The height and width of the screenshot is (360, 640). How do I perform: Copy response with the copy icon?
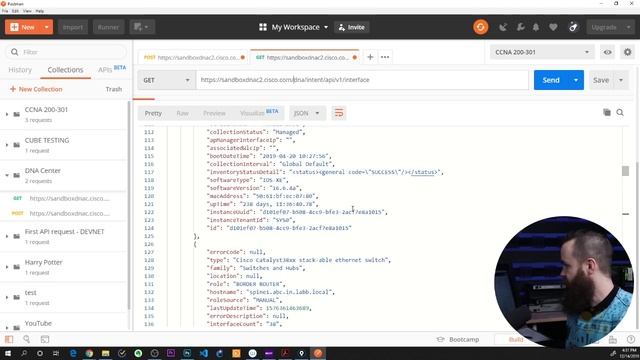(x=607, y=113)
